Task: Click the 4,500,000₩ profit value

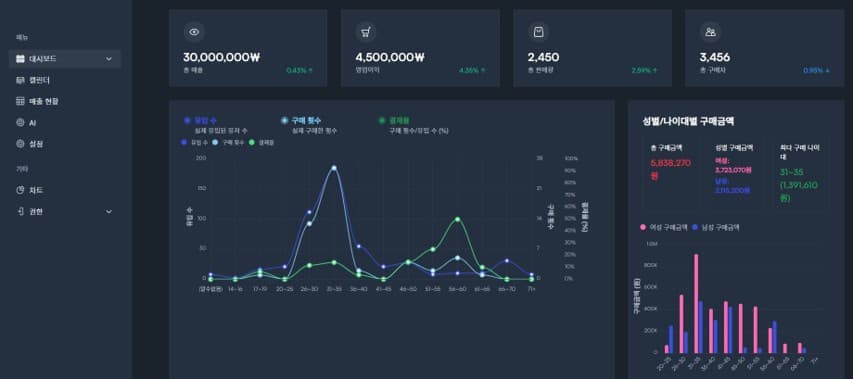Action: (390, 57)
